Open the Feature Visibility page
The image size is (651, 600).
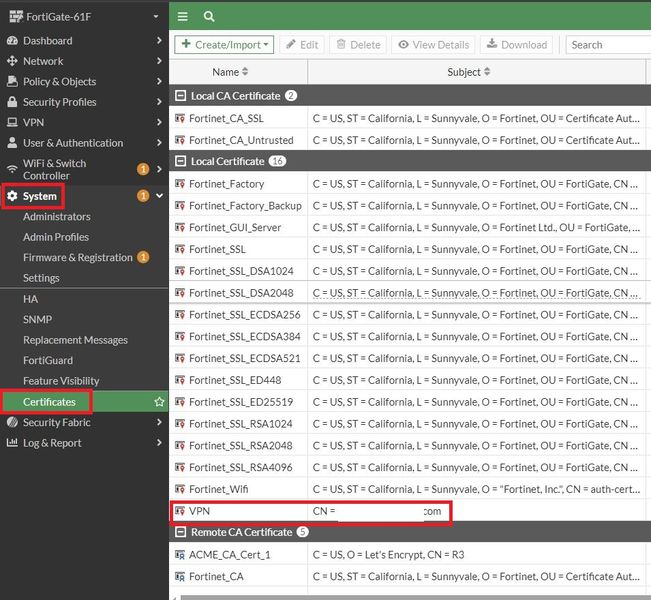click(61, 381)
